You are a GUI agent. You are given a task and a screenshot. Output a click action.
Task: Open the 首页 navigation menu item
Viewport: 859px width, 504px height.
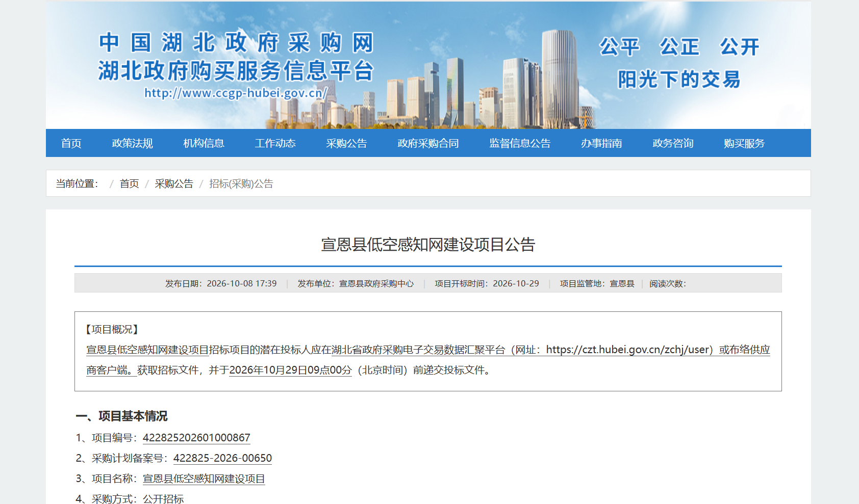click(x=71, y=143)
